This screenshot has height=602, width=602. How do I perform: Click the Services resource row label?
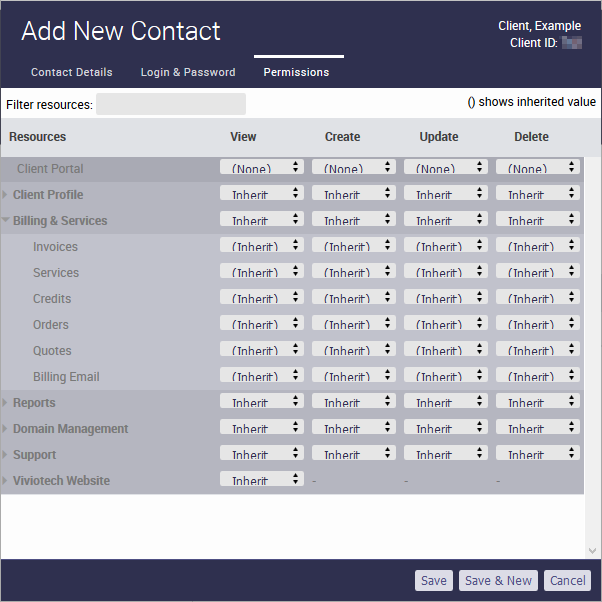coord(56,273)
